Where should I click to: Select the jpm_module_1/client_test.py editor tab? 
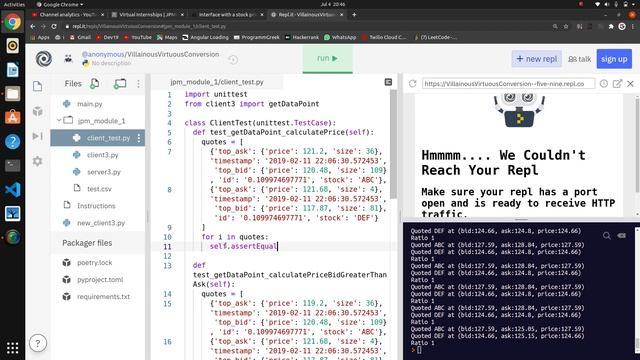[x=217, y=82]
